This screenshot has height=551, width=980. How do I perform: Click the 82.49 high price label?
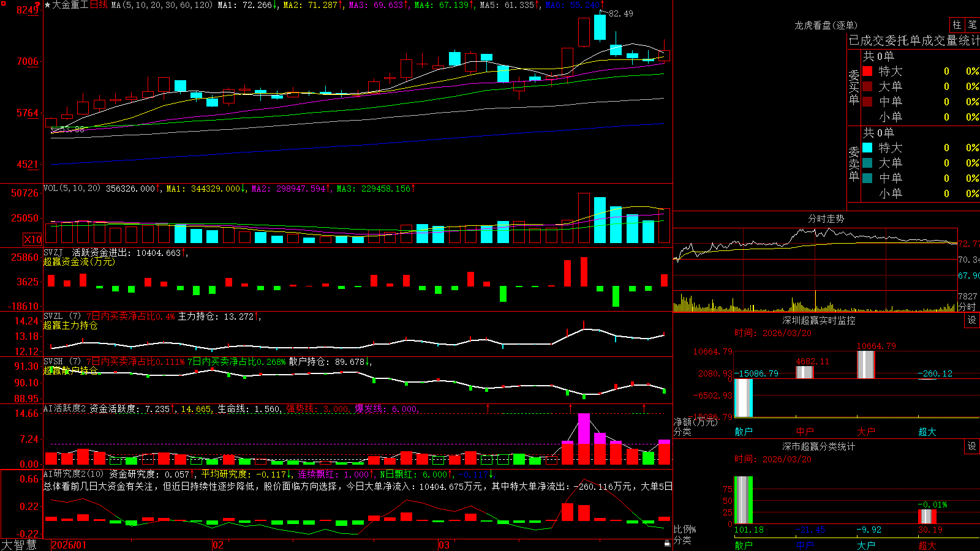point(621,13)
